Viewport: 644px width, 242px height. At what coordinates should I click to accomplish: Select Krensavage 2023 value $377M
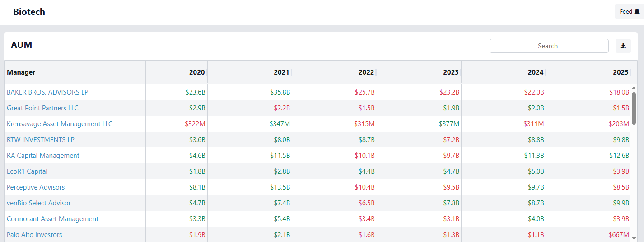point(449,123)
